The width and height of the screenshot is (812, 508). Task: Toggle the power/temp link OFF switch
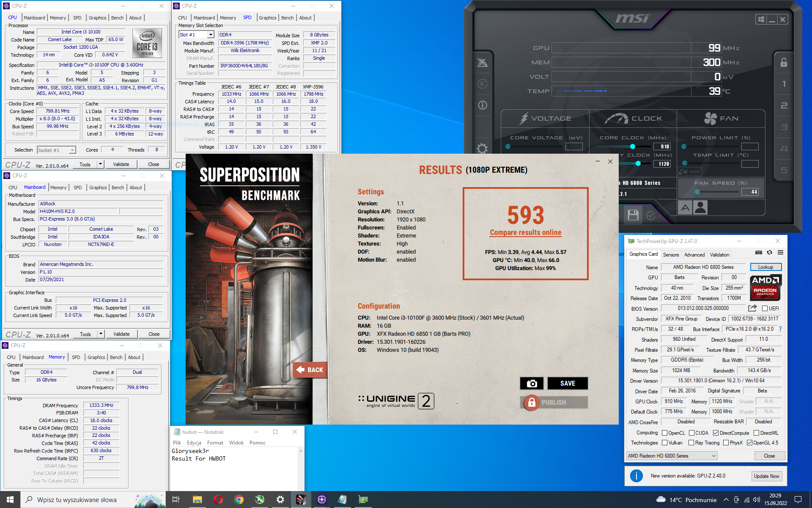tap(690, 171)
